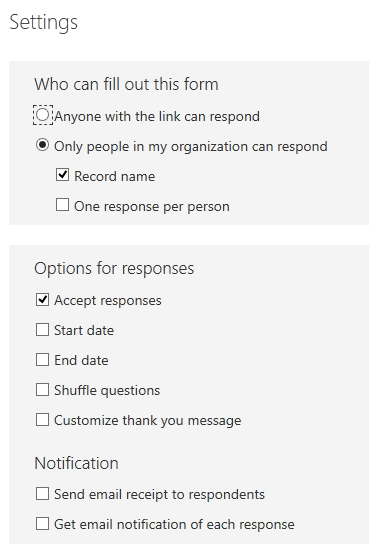Click the Anyone with the link label text
This screenshot has height=554, width=380.
pos(157,116)
